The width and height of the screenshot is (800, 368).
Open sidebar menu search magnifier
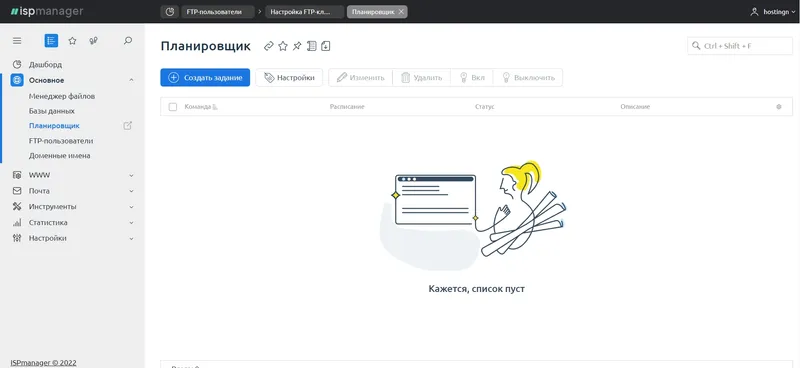(128, 41)
